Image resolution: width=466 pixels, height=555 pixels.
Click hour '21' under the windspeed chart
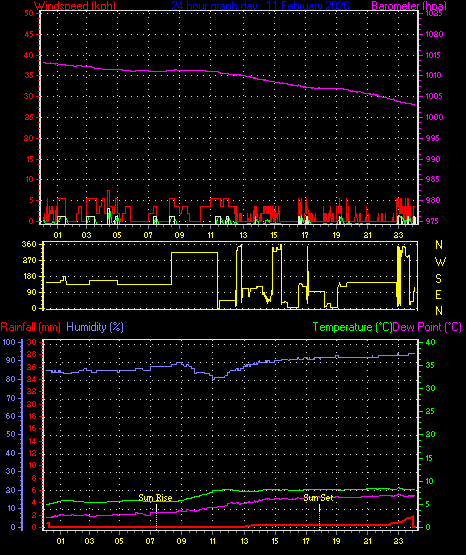[x=367, y=235]
